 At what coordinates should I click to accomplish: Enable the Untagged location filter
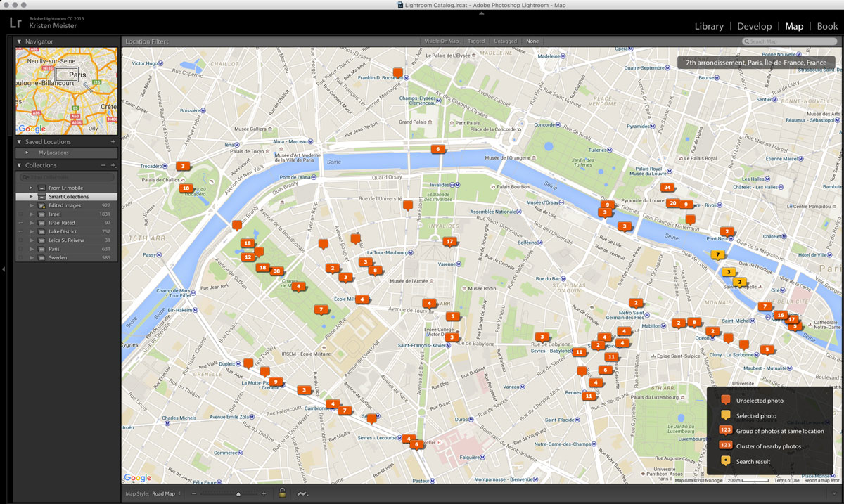pyautogui.click(x=504, y=41)
